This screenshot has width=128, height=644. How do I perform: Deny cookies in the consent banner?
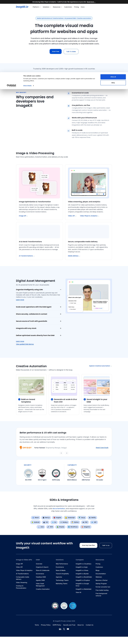113,83
